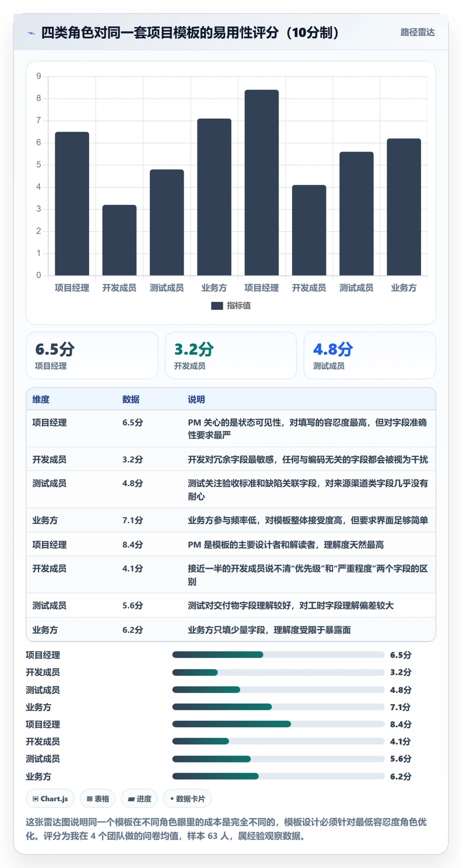462x868 pixels.
Task: Click the 3.2分 开发成员 progress bar
Action: coord(278,672)
